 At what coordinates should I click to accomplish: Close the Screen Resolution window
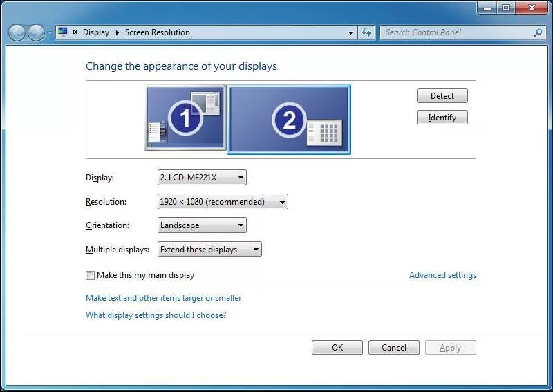(x=532, y=8)
